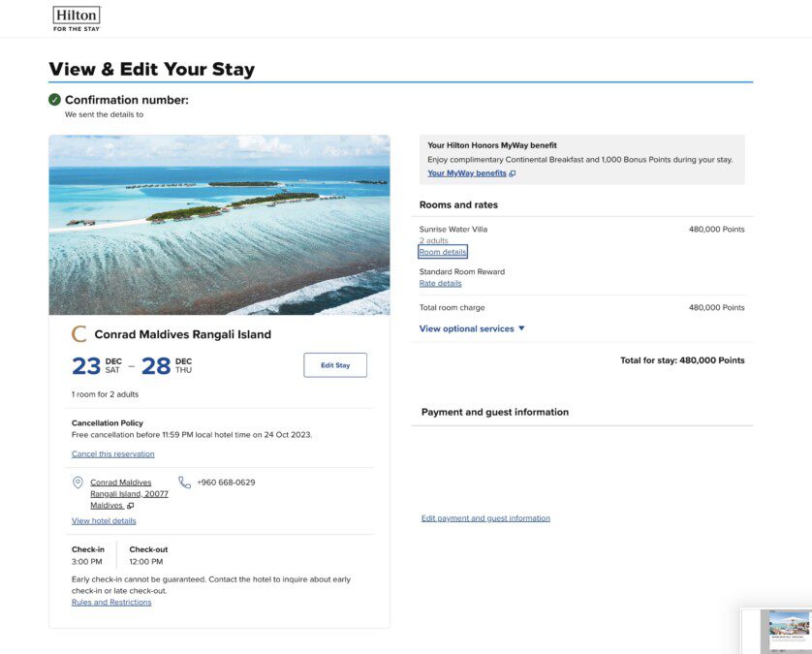The height and width of the screenshot is (654, 812).
Task: Click the Edit Stay button
Action: click(x=335, y=365)
